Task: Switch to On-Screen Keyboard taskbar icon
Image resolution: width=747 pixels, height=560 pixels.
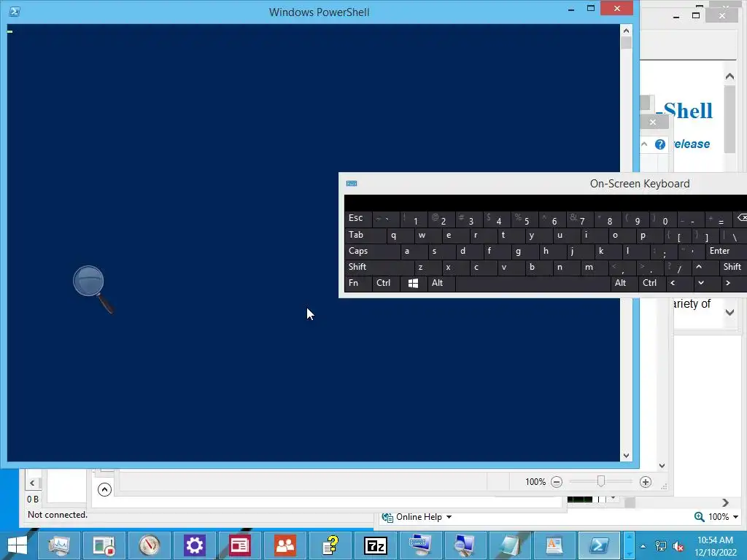Action: [420, 545]
